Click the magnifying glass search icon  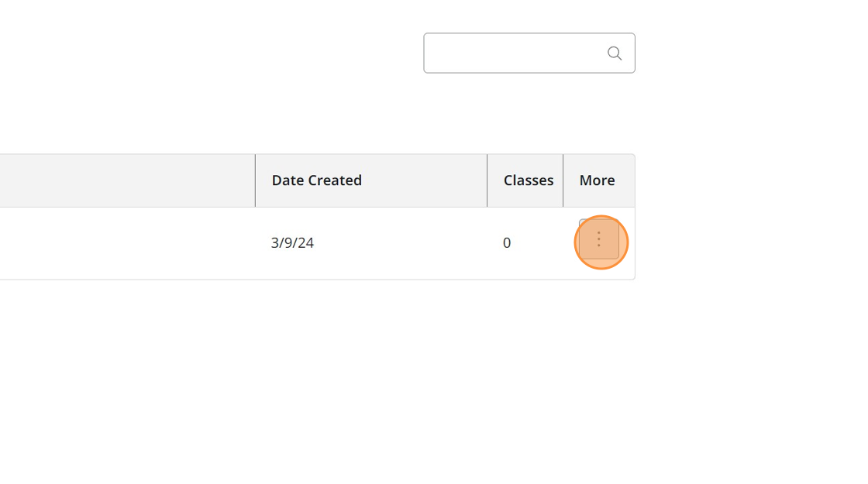[615, 53]
